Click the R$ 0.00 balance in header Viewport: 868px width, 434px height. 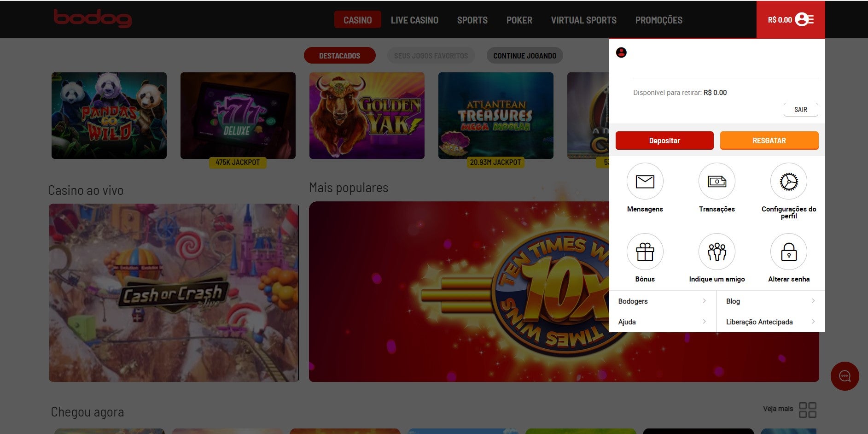(780, 20)
